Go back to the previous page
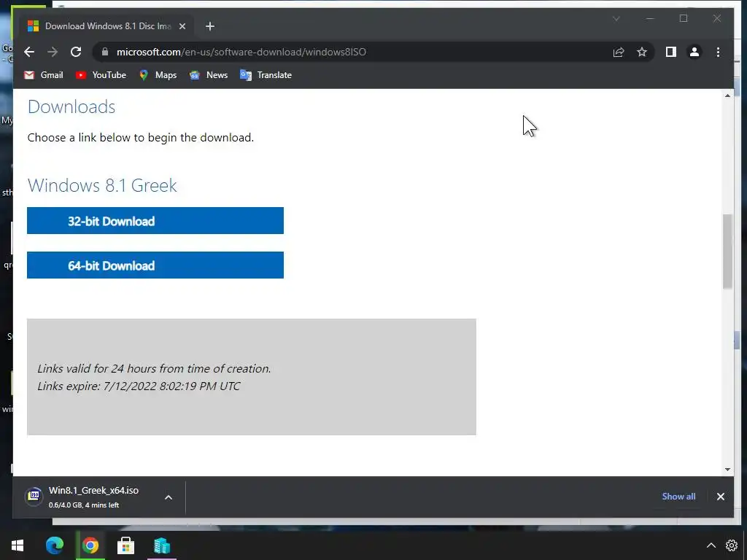The image size is (747, 560). (29, 52)
